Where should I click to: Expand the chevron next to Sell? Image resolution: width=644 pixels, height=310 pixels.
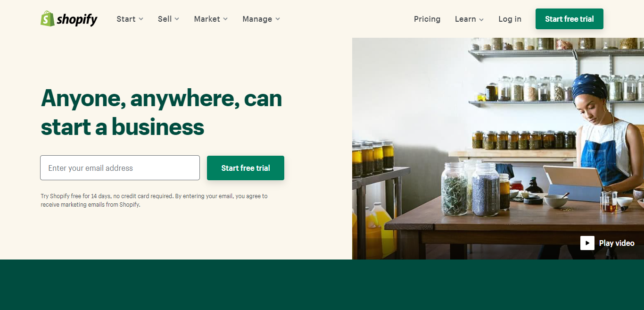pyautogui.click(x=177, y=19)
